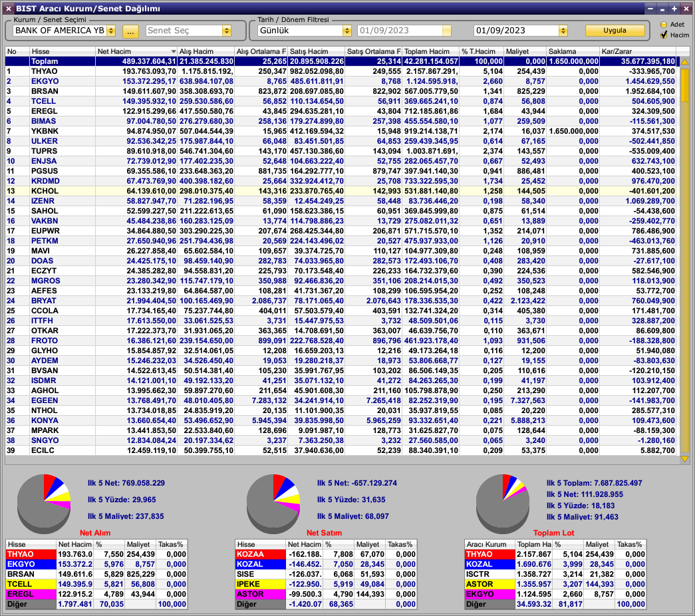The height and width of the screenshot is (616, 695).
Task: Click the Toplam Hacim column header
Action: coord(430,51)
